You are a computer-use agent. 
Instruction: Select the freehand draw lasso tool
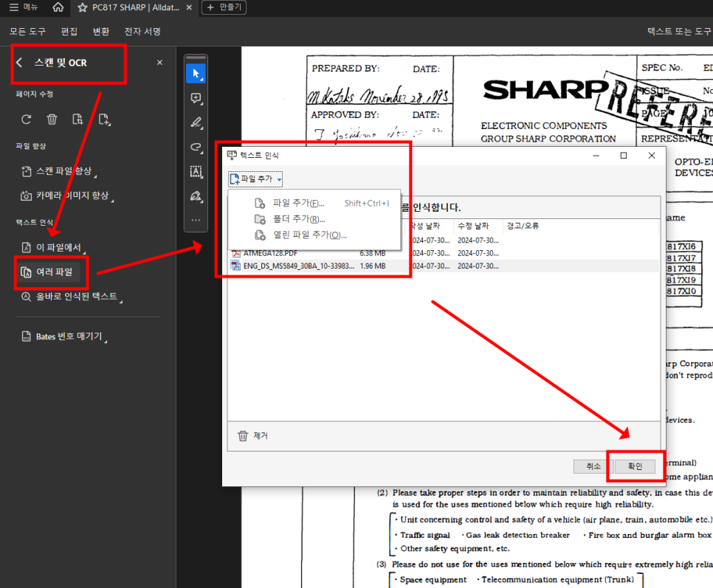click(196, 147)
